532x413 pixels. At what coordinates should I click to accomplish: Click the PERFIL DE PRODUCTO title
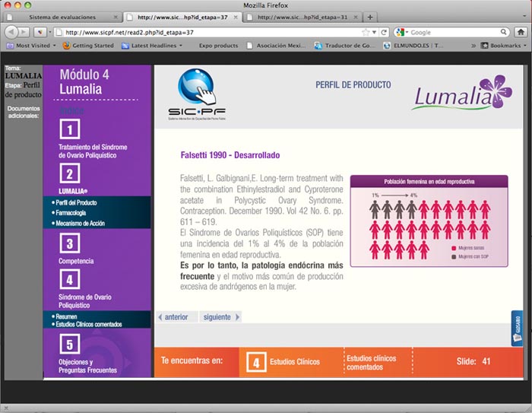point(353,85)
